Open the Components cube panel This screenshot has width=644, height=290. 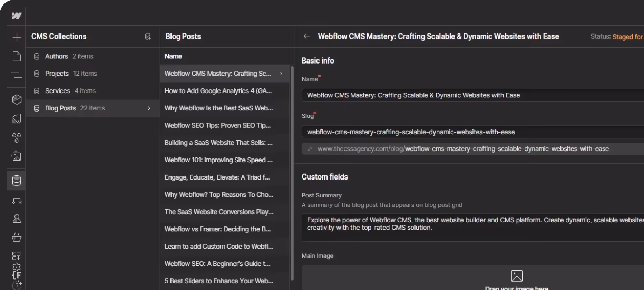click(x=17, y=100)
